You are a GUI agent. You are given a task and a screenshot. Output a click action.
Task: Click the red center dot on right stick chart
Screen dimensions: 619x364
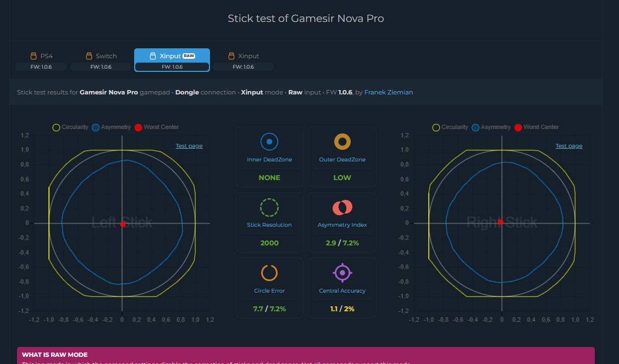(501, 222)
